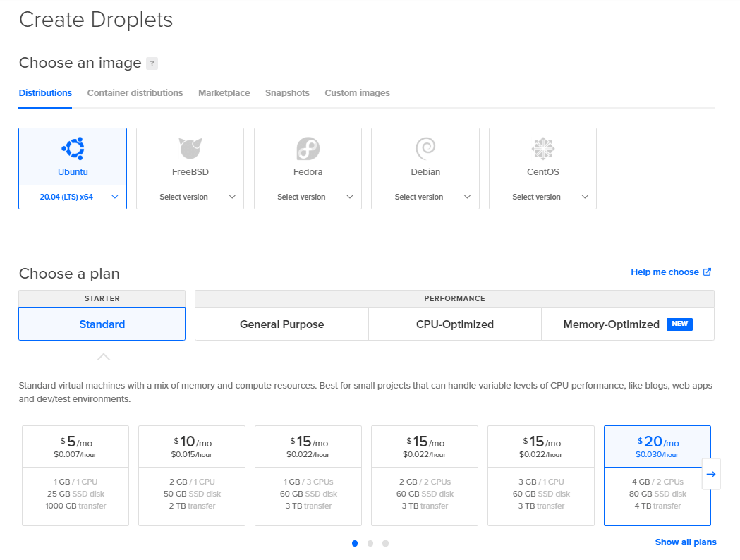Click Show all plans link

[x=685, y=542]
